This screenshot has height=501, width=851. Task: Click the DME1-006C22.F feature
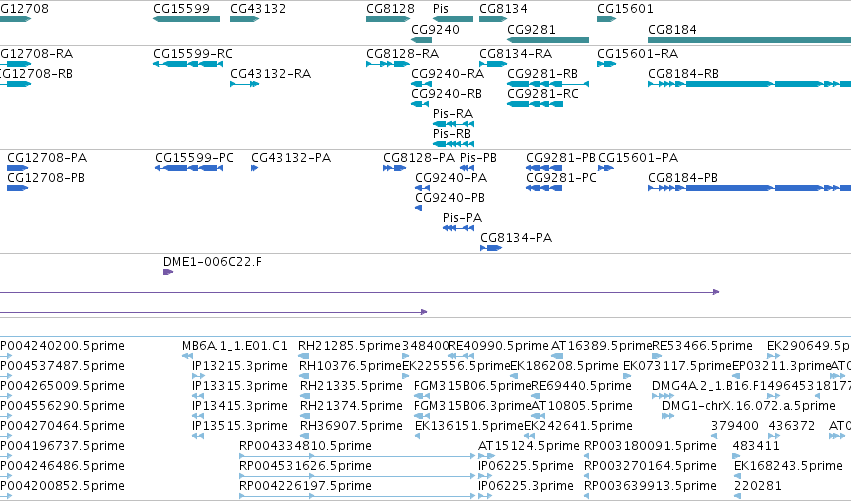point(168,272)
